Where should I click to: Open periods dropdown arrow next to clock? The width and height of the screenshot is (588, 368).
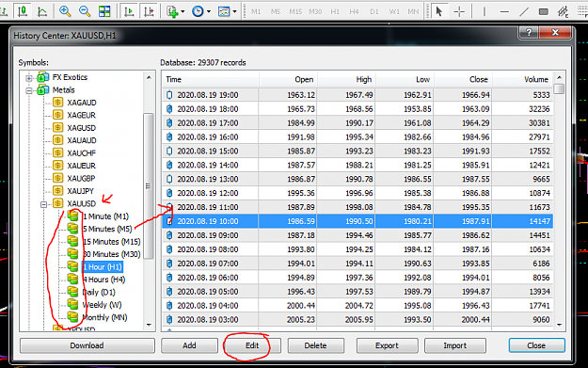[x=209, y=11]
